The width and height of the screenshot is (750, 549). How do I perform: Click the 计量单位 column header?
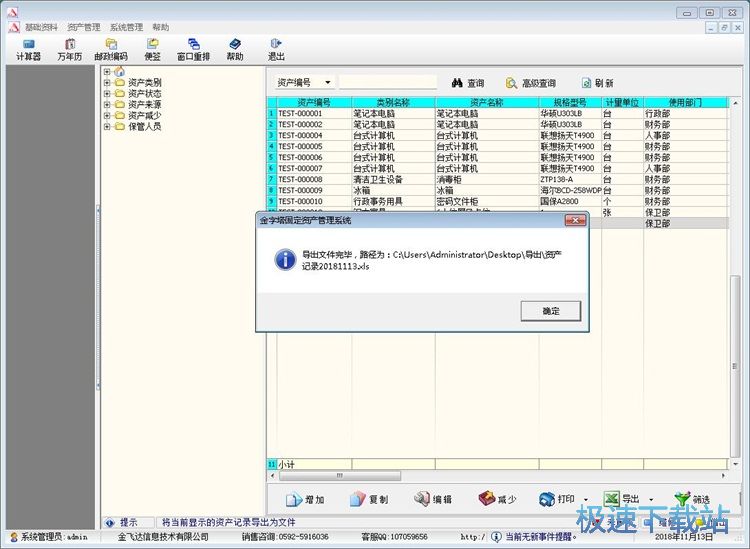pos(622,102)
